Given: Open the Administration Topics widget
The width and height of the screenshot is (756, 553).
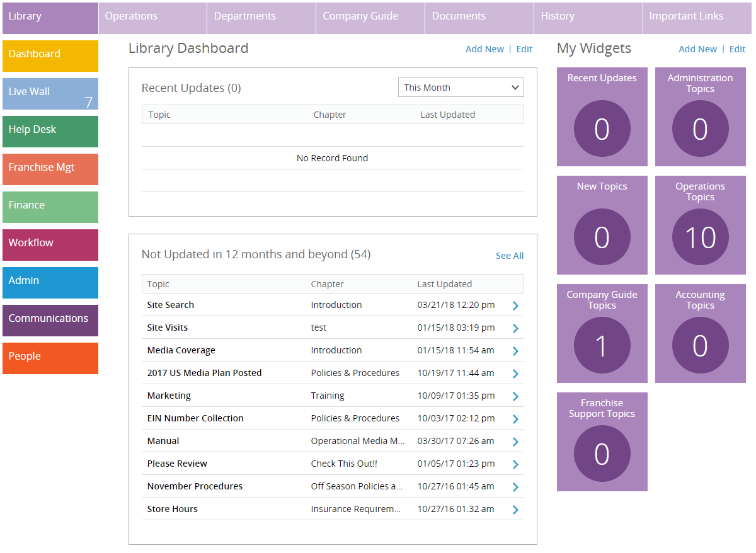Looking at the screenshot, I should pos(701,117).
